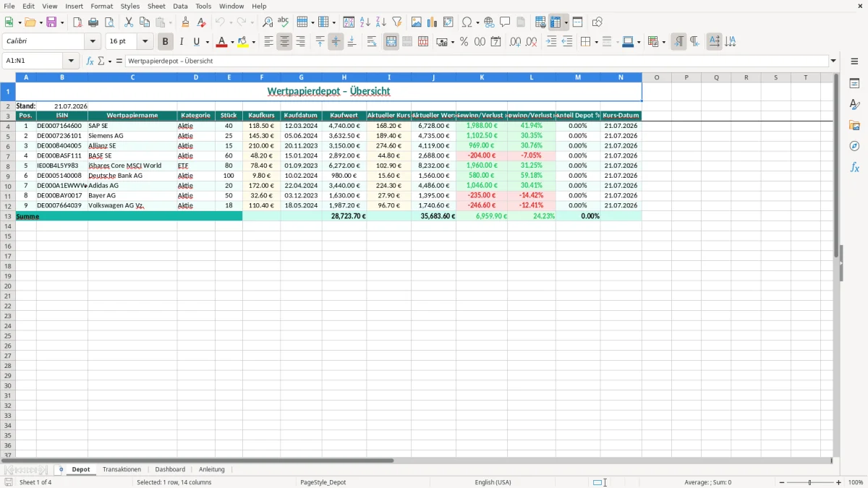Open the Data menu
Image resolution: width=868 pixels, height=488 pixels.
180,6
